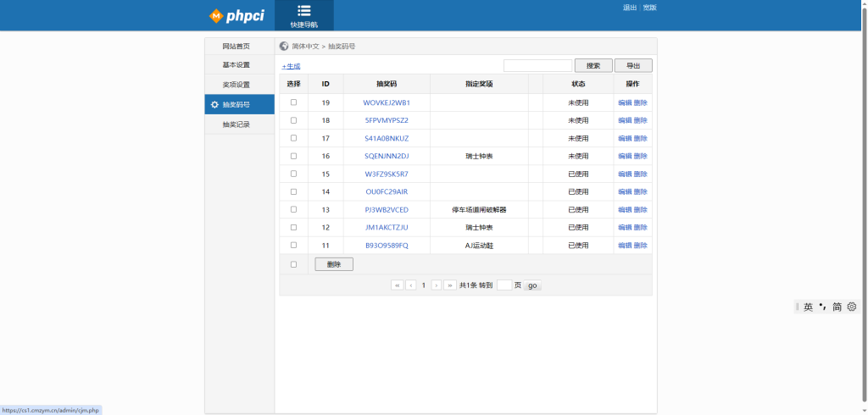The height and width of the screenshot is (415, 868).
Task: Toggle the IME 英 language mode button
Action: tap(808, 307)
